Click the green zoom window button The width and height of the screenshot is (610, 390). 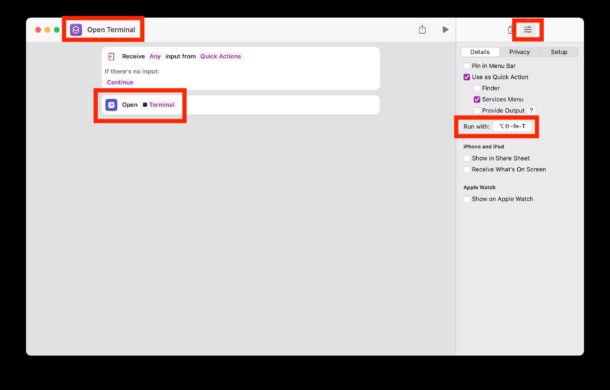tap(57, 30)
